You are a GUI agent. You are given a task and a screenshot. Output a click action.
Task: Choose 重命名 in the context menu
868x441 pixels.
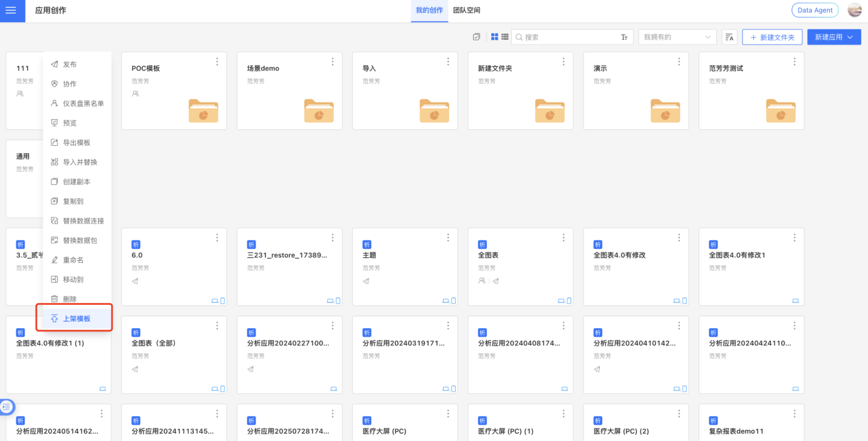(73, 260)
